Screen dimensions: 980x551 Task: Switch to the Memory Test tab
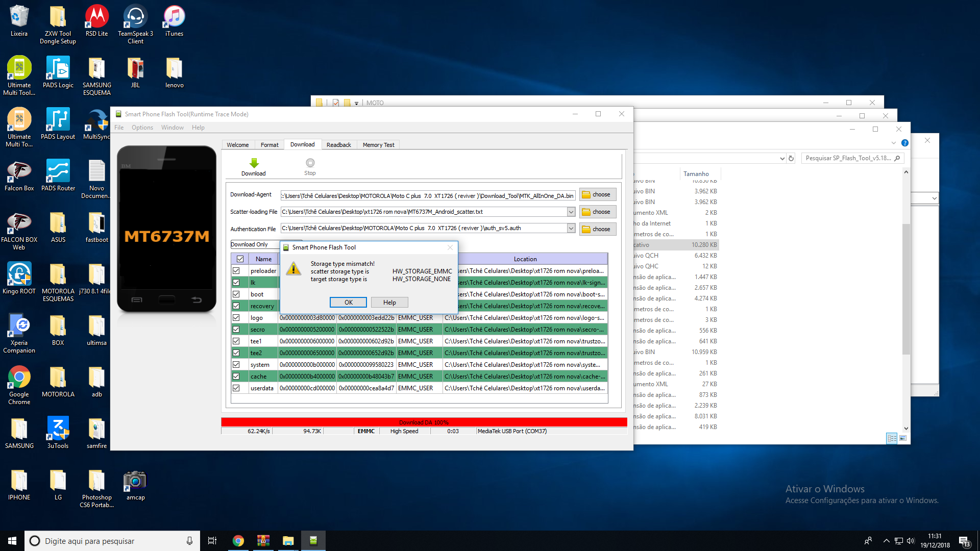click(x=378, y=145)
